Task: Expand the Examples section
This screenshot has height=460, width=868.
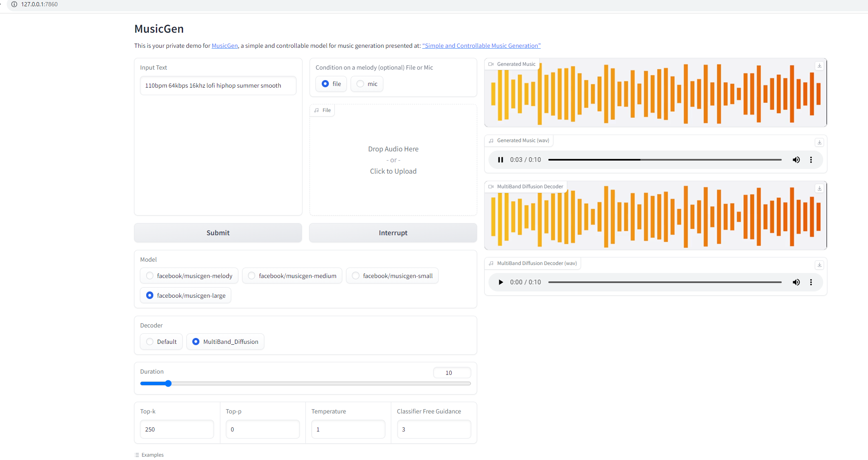Action: [149, 455]
